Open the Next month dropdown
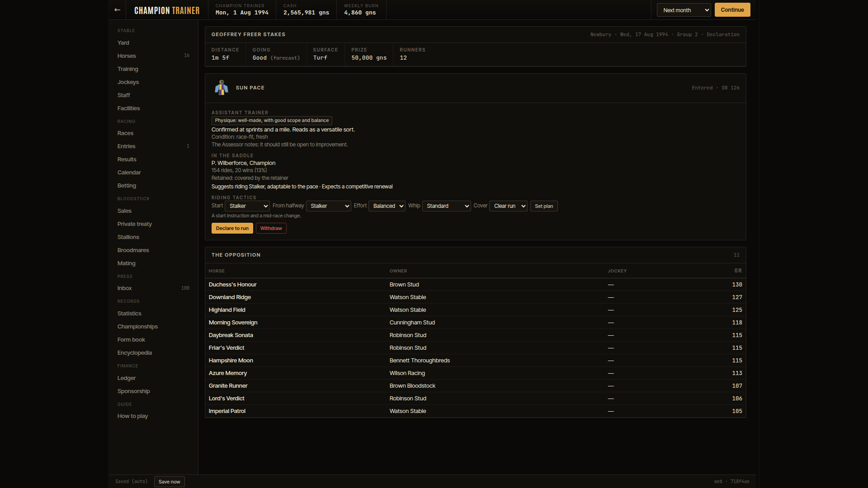This screenshot has height=488, width=868. point(684,10)
